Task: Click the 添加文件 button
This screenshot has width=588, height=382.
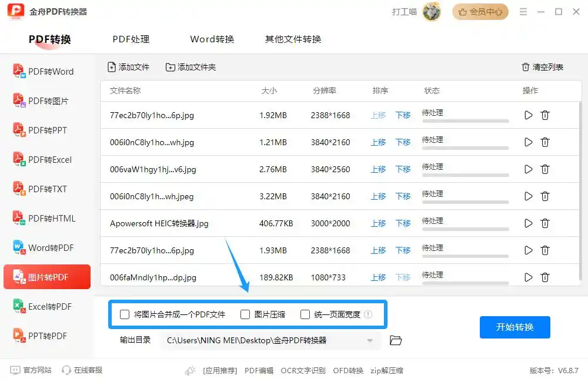Action: tap(128, 67)
